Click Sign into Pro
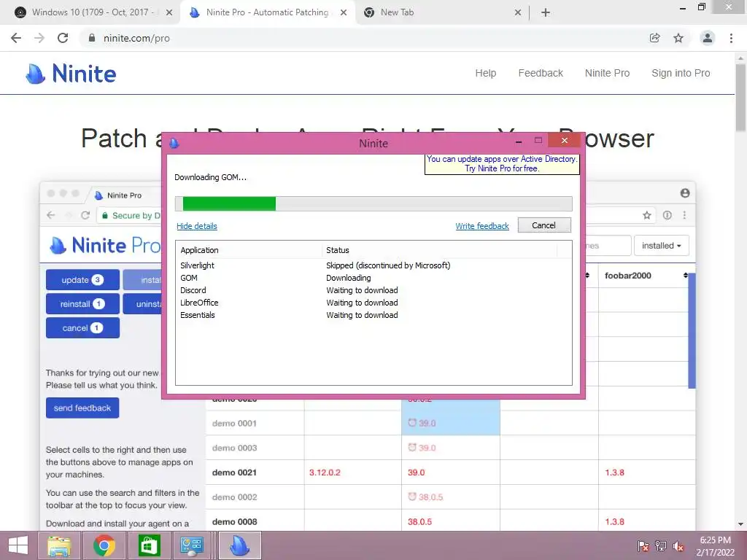Image resolution: width=747 pixels, height=560 pixels. [681, 74]
